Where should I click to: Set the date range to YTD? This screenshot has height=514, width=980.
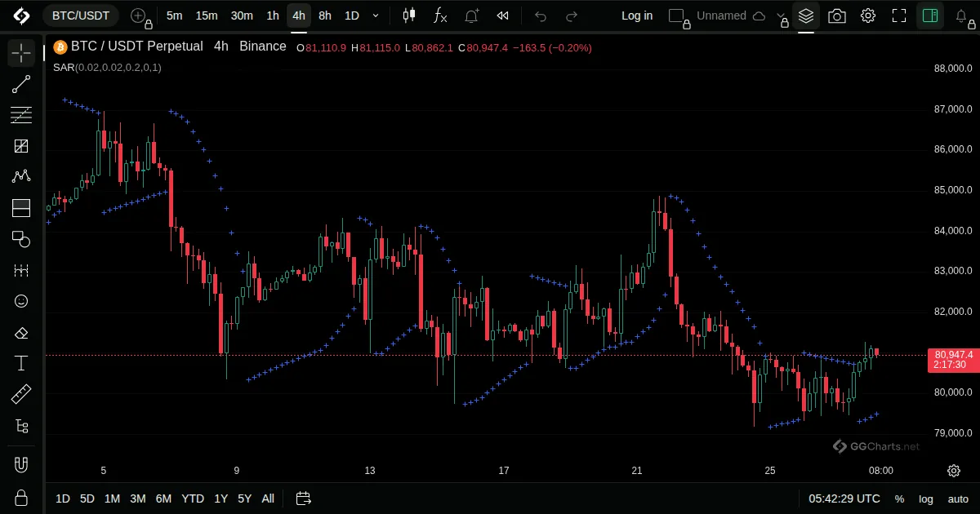193,498
